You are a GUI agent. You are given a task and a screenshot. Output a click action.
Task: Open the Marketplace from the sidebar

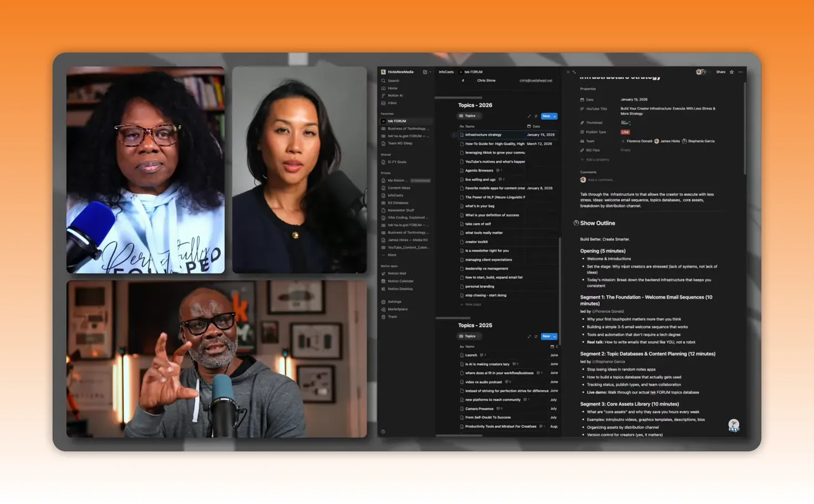pos(398,309)
